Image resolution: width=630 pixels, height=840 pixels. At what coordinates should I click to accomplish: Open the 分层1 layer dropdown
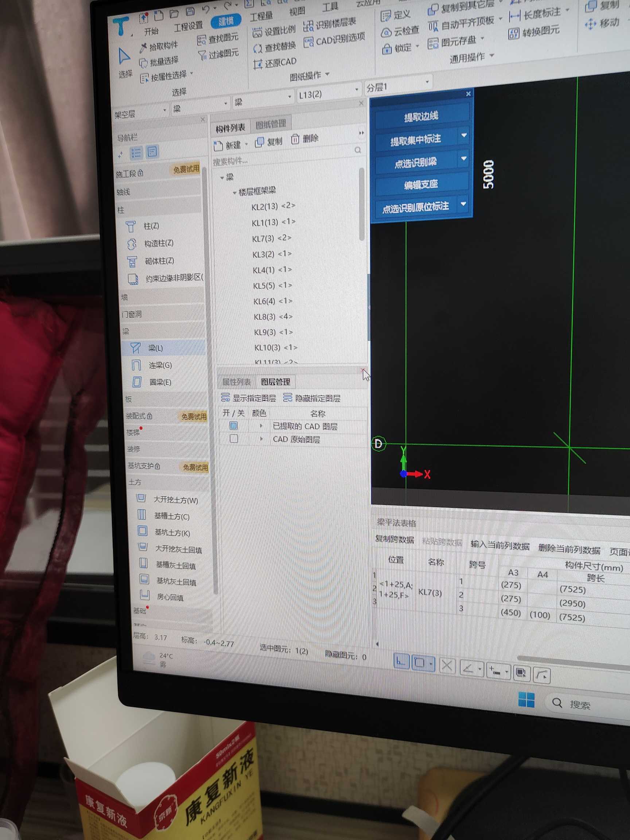[x=398, y=86]
